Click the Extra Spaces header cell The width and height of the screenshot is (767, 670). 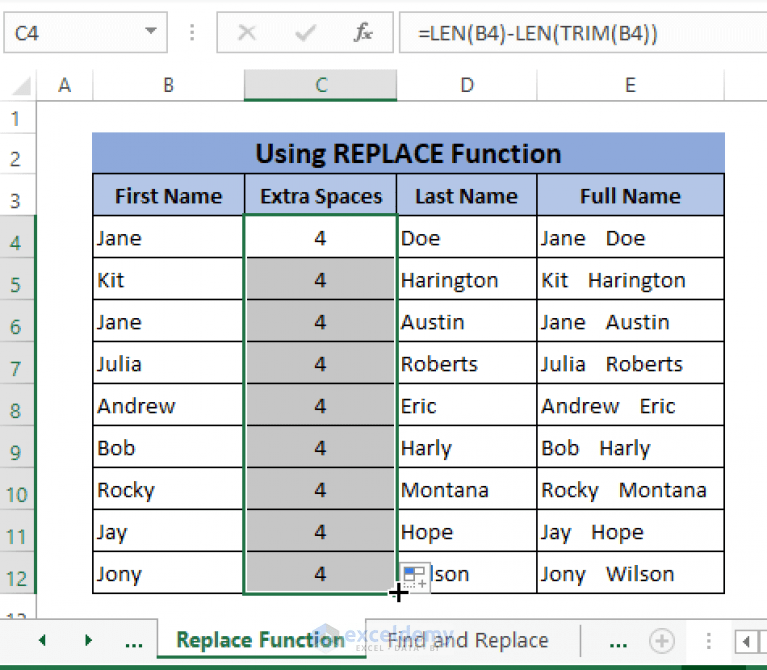(321, 196)
